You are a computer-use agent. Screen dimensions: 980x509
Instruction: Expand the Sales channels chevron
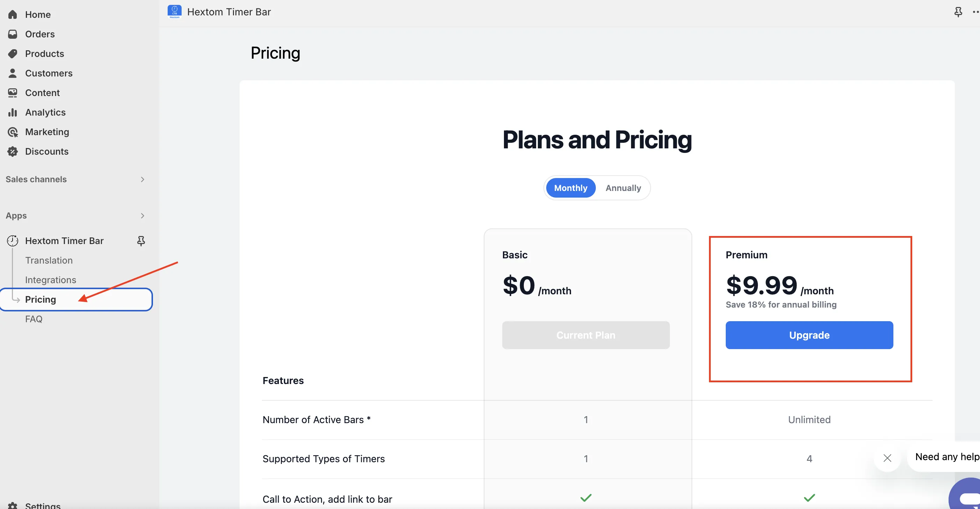(142, 179)
